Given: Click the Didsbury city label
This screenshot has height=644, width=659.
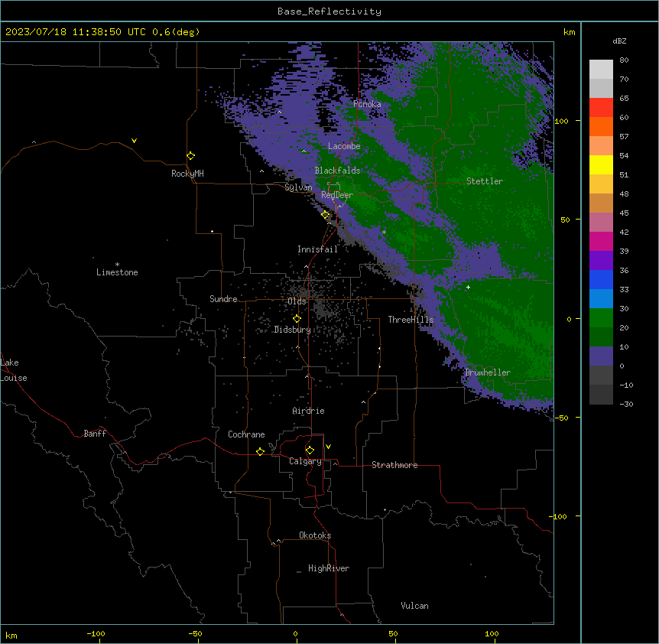Looking at the screenshot, I should pyautogui.click(x=293, y=330).
